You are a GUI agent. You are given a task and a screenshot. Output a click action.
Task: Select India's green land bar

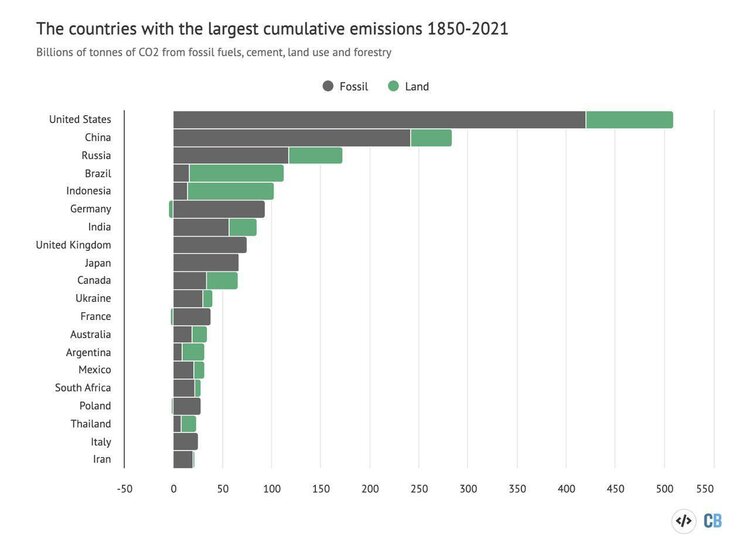243,227
